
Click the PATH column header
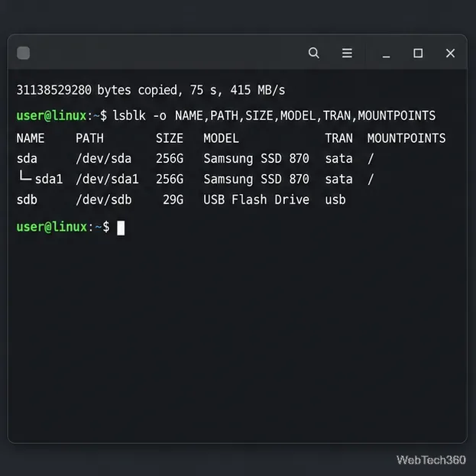89,138
